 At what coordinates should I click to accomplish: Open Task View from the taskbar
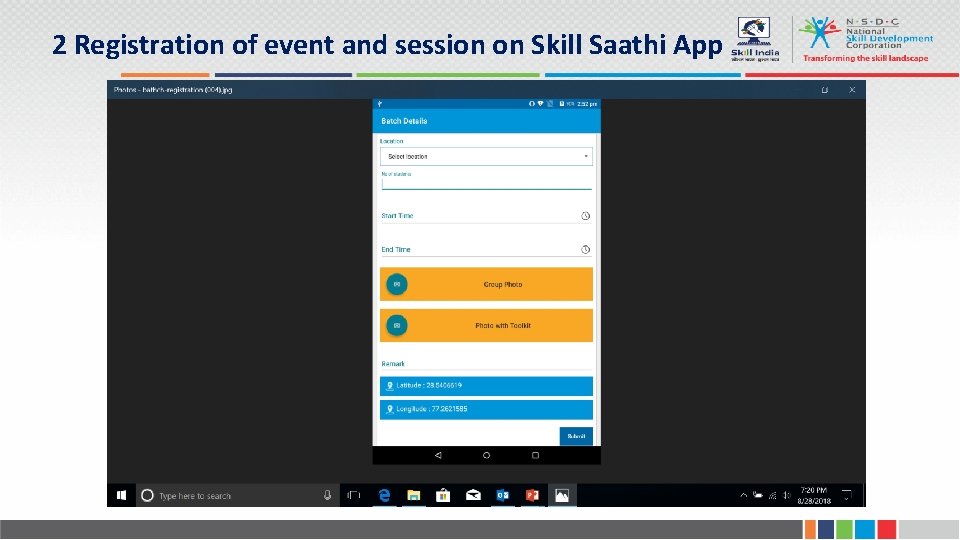point(354,495)
